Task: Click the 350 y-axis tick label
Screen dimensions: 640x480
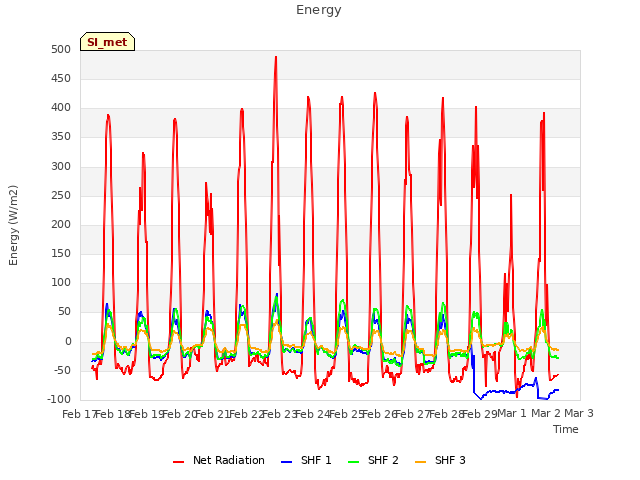Action: coord(61,137)
